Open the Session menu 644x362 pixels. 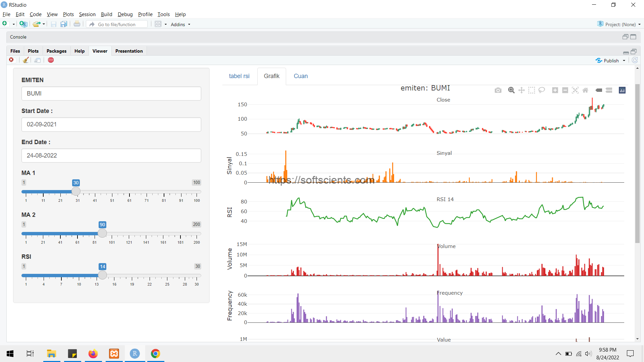(87, 14)
